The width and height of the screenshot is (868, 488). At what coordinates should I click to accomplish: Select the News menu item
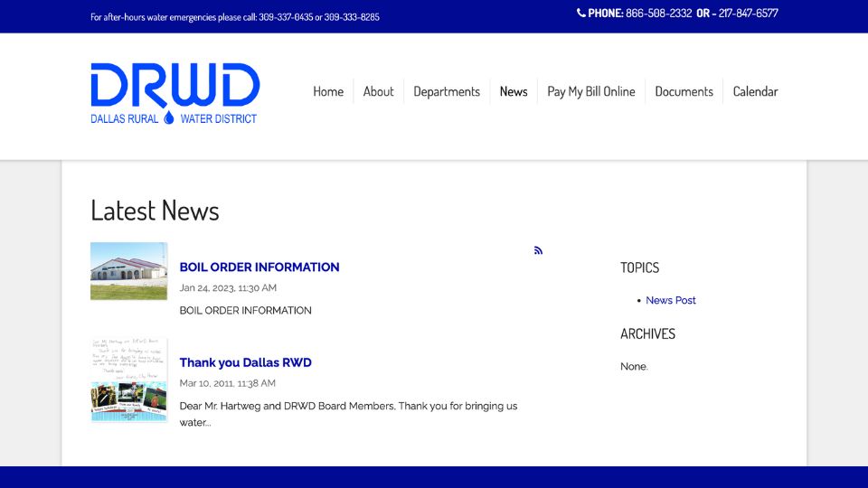coord(514,91)
